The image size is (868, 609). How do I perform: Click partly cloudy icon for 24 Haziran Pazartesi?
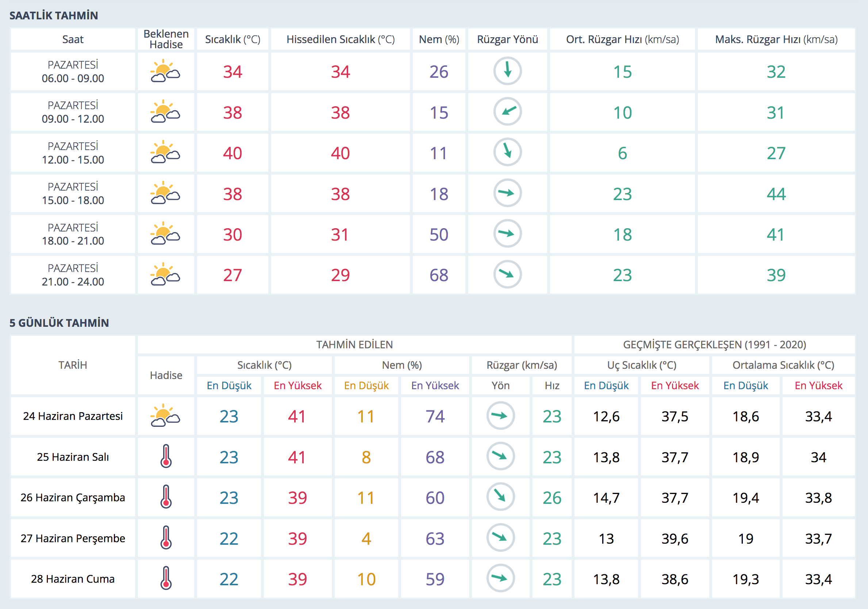point(166,415)
